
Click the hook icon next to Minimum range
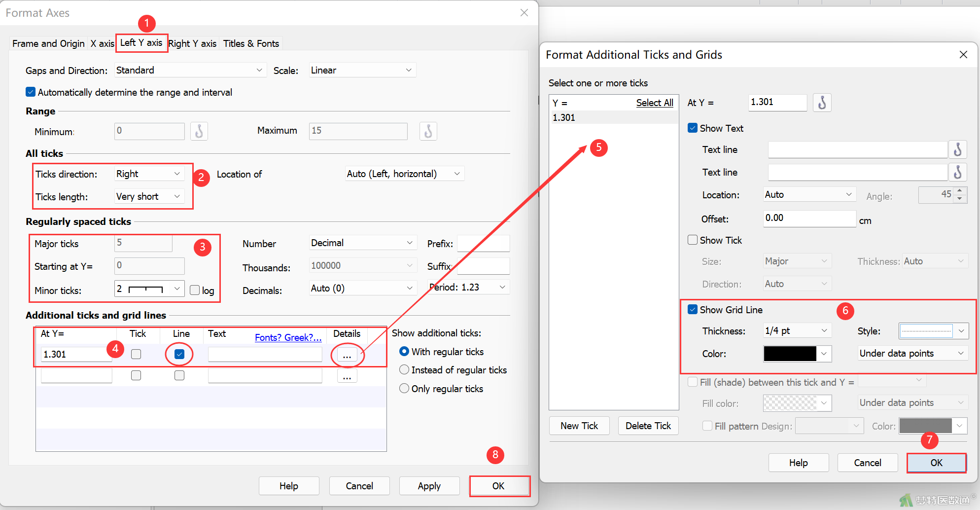(199, 131)
